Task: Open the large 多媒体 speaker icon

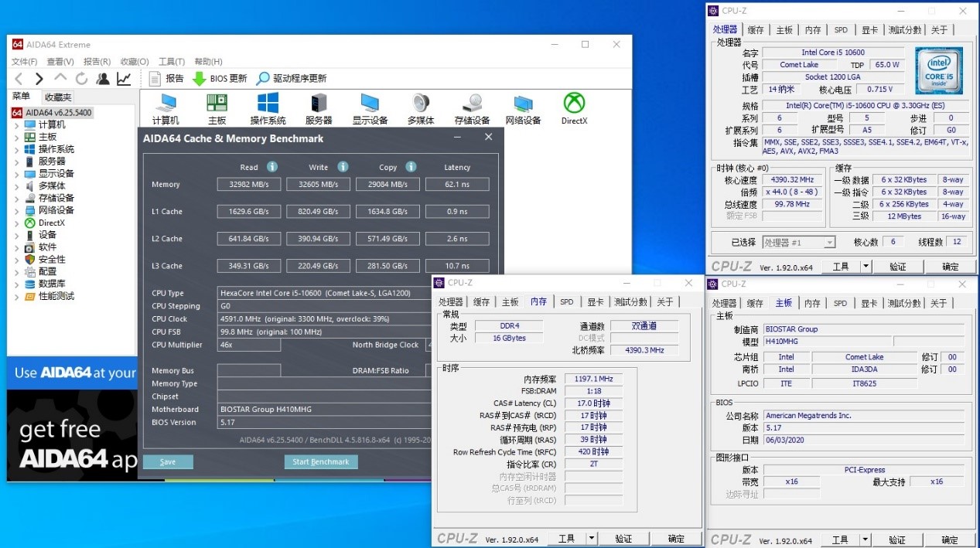Action: pos(421,109)
